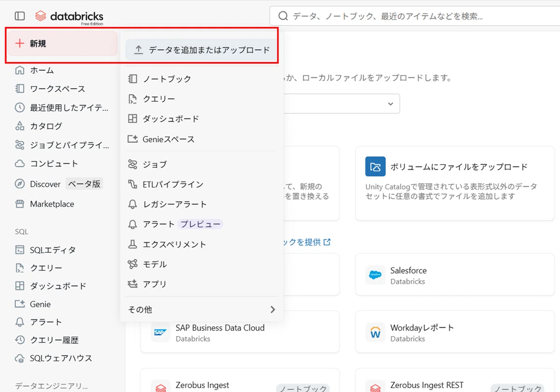560x392 pixels.
Task: Click the ベータ版 badge beside Discover
Action: (84, 184)
